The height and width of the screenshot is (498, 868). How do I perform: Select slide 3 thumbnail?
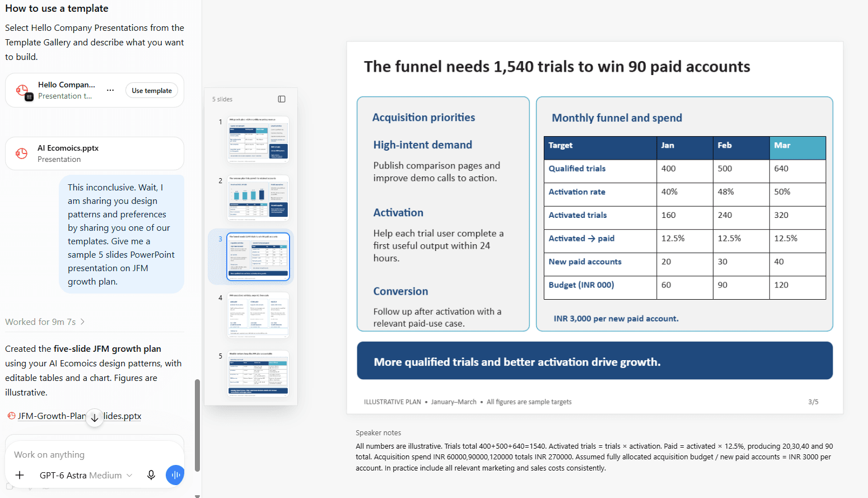(x=258, y=257)
